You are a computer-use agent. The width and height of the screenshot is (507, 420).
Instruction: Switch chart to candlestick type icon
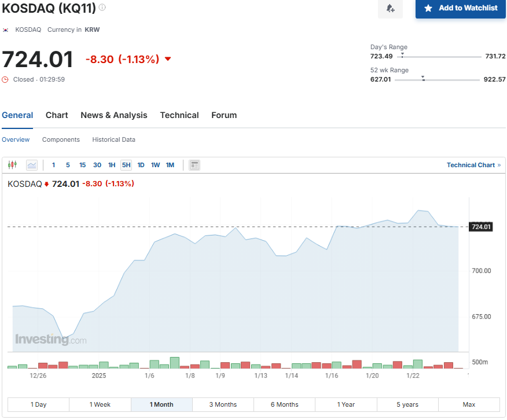pos(12,165)
